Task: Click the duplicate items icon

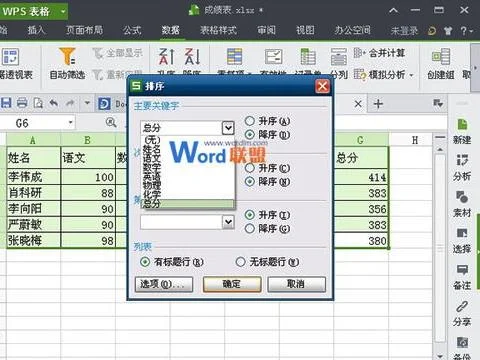Action: click(x=234, y=56)
